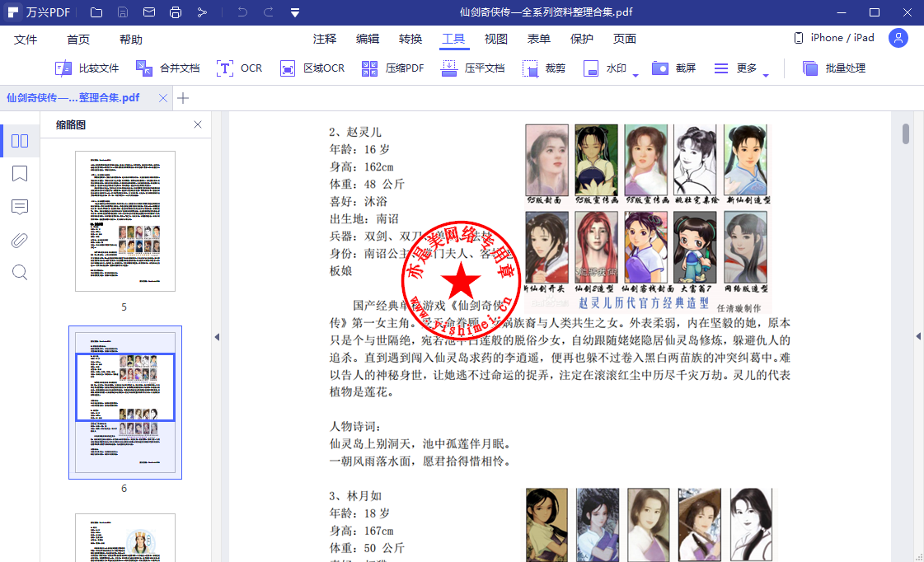Open the 文件 menu

click(x=26, y=40)
